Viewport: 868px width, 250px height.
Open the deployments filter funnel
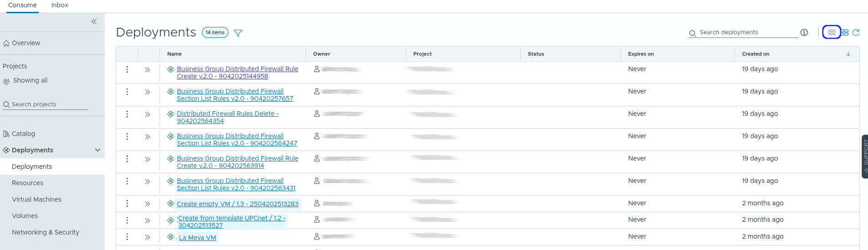click(238, 33)
